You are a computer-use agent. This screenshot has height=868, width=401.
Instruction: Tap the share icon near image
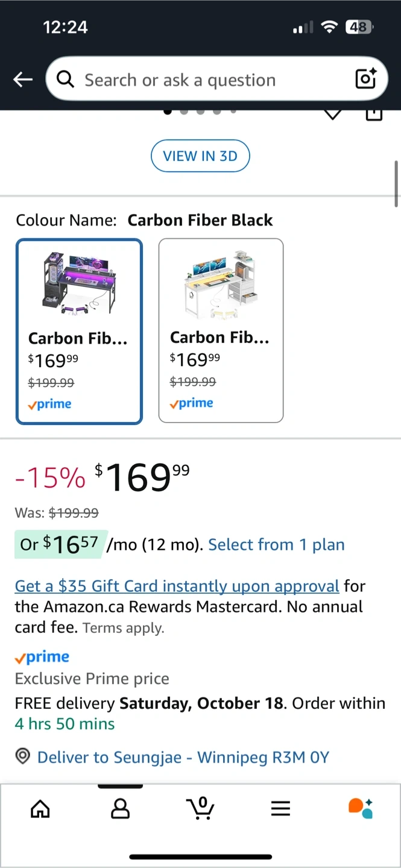374,115
